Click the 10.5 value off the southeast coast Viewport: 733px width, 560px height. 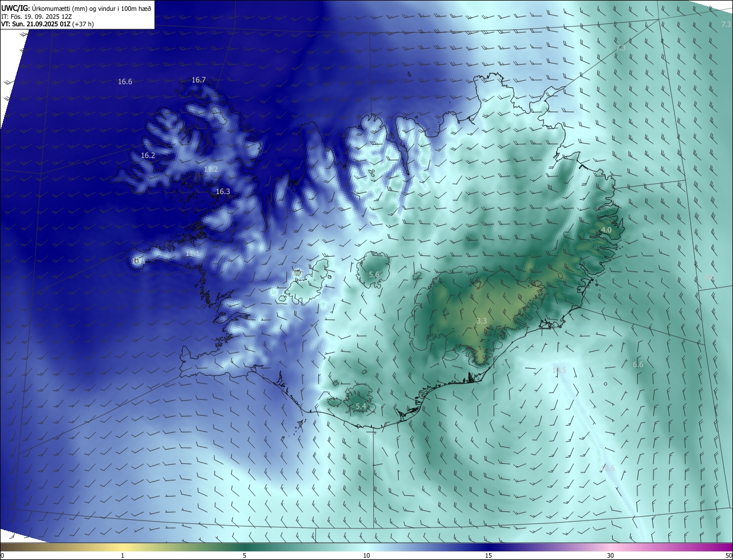click(x=559, y=370)
